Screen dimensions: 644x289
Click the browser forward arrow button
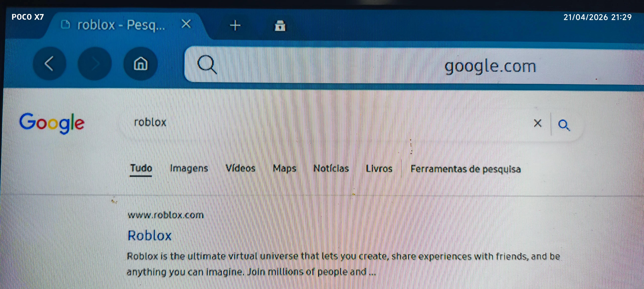point(95,64)
